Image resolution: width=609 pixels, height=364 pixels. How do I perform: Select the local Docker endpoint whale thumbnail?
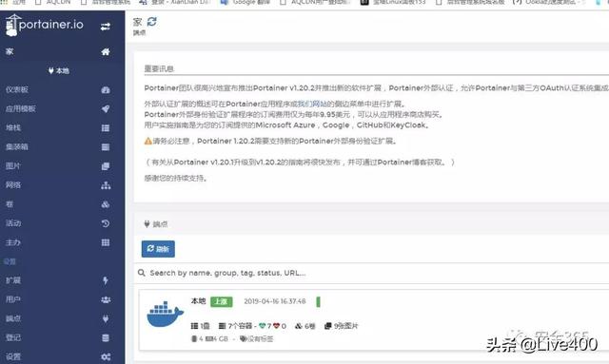coord(165,314)
